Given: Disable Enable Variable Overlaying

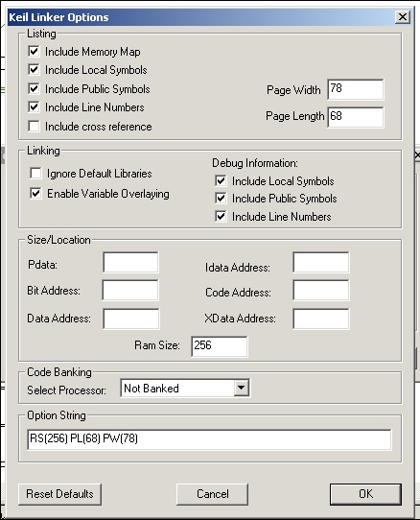Looking at the screenshot, I should coord(35,194).
